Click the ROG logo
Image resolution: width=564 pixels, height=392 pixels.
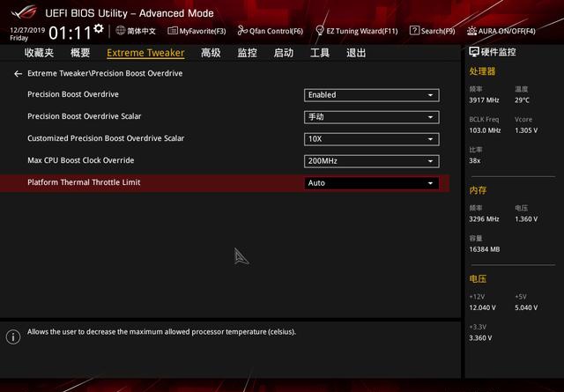point(24,12)
